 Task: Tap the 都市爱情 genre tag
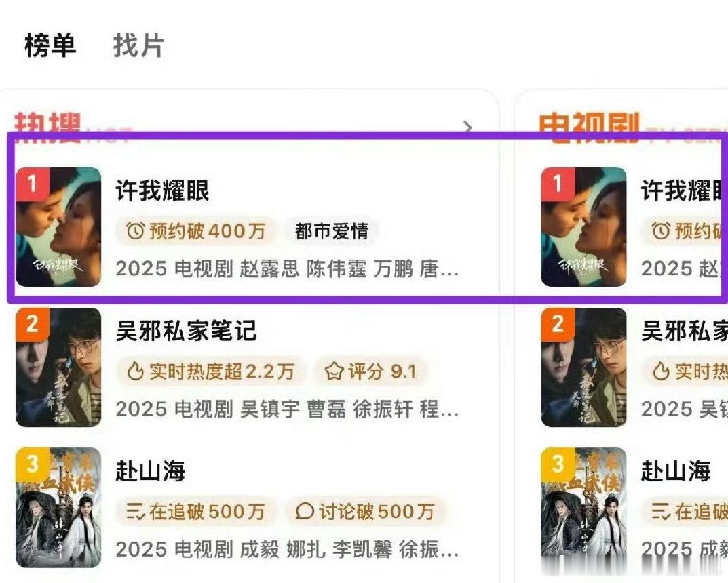pyautogui.click(x=332, y=230)
